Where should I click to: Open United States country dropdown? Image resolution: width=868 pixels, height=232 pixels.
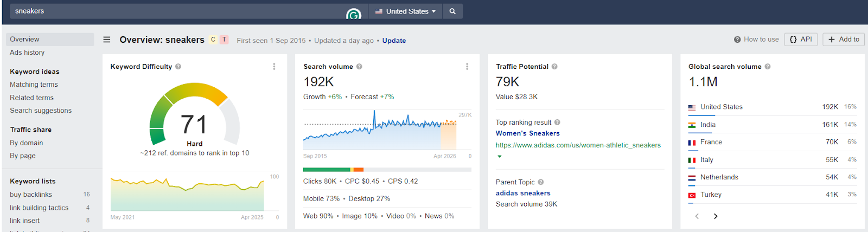click(x=406, y=11)
